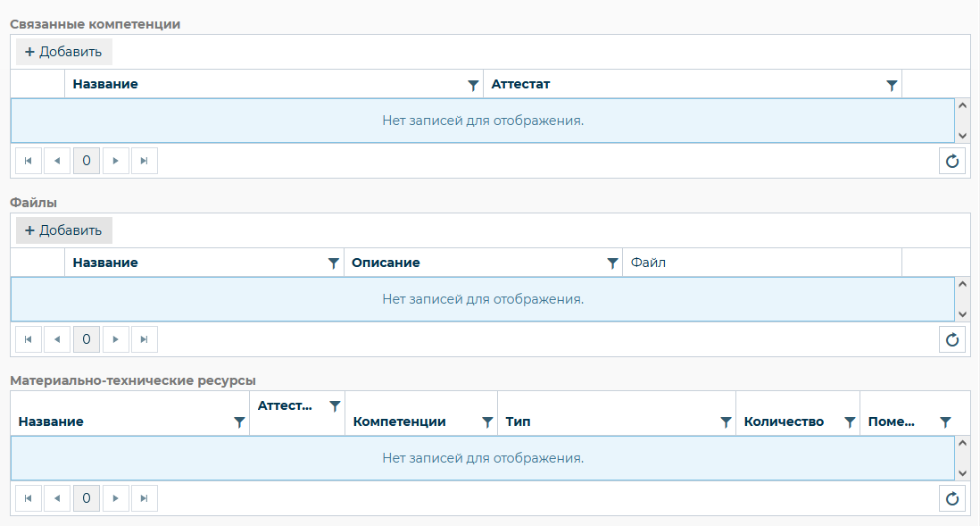Go to next page in resources grid pager
This screenshot has height=526, width=980.
point(115,498)
